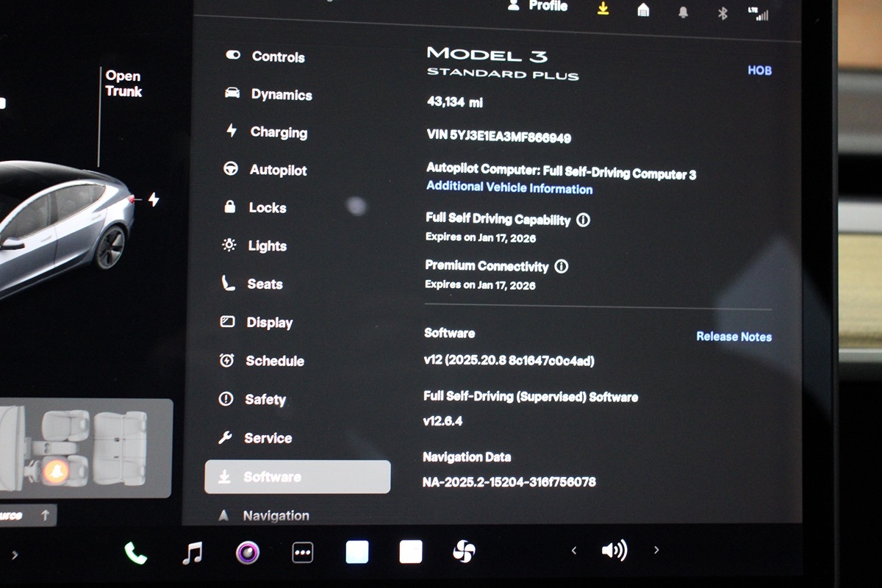
Task: Tap the Bluetooth status icon
Action: click(x=723, y=12)
